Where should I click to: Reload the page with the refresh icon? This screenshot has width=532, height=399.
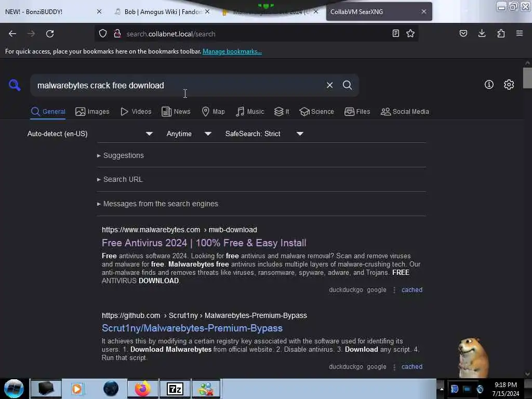pyautogui.click(x=50, y=34)
